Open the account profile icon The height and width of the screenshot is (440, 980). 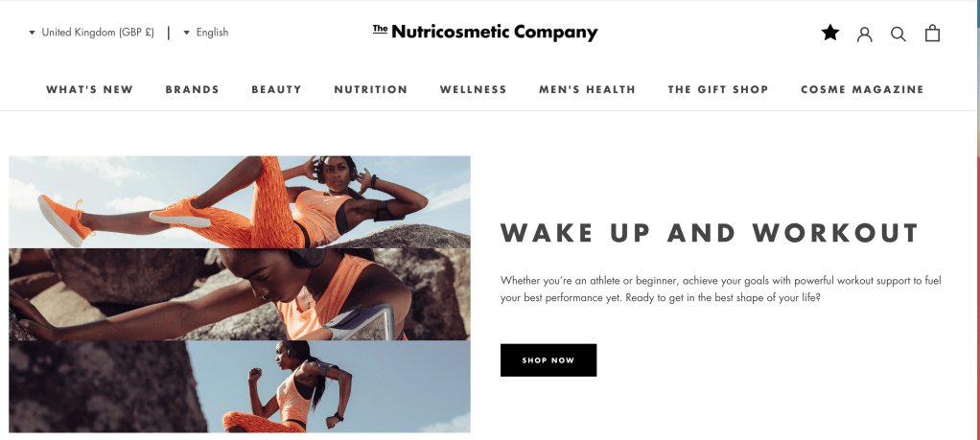click(864, 34)
